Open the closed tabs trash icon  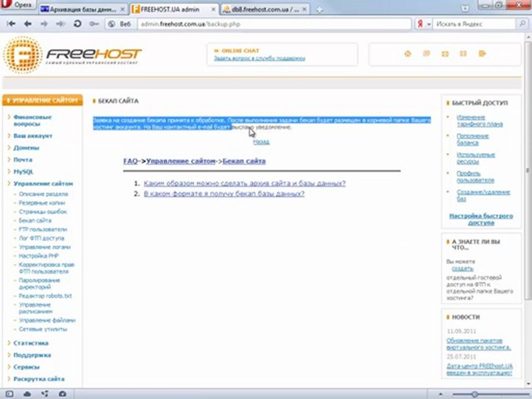(x=465, y=8)
